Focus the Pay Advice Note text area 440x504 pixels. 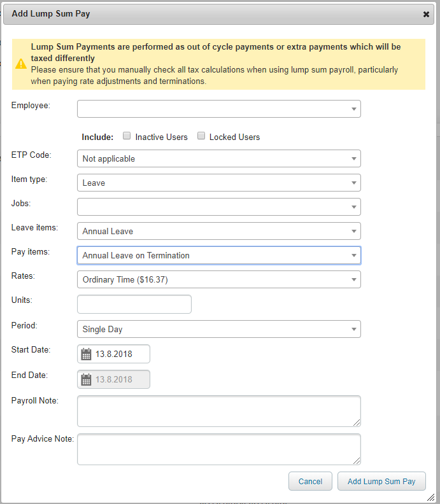(218, 449)
